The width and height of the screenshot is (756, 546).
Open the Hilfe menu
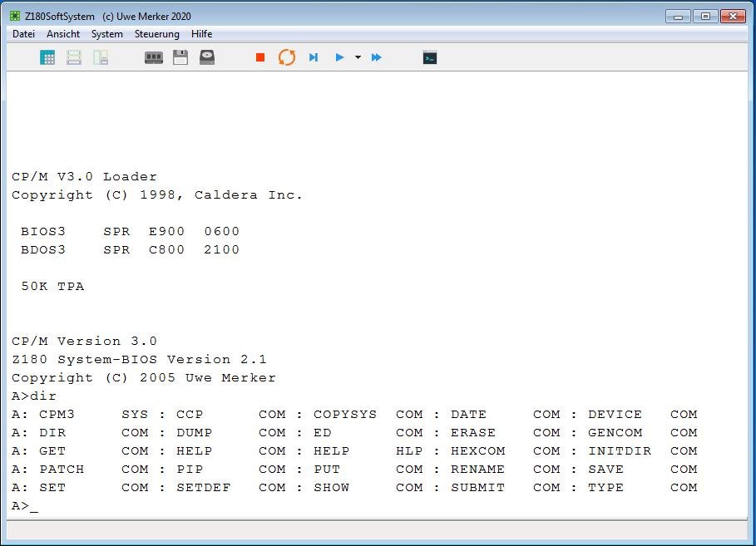coord(201,34)
